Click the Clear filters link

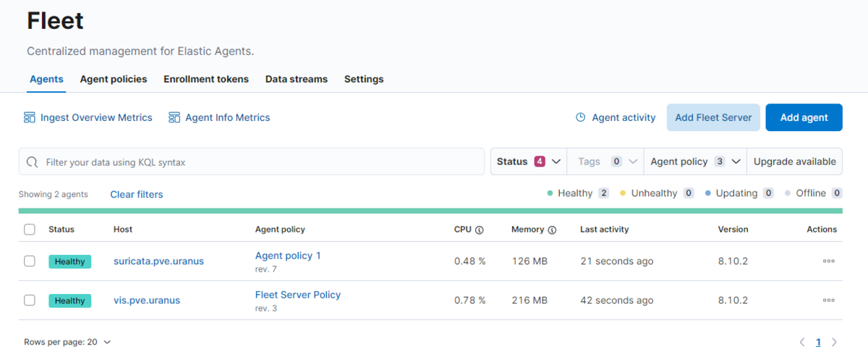(137, 194)
